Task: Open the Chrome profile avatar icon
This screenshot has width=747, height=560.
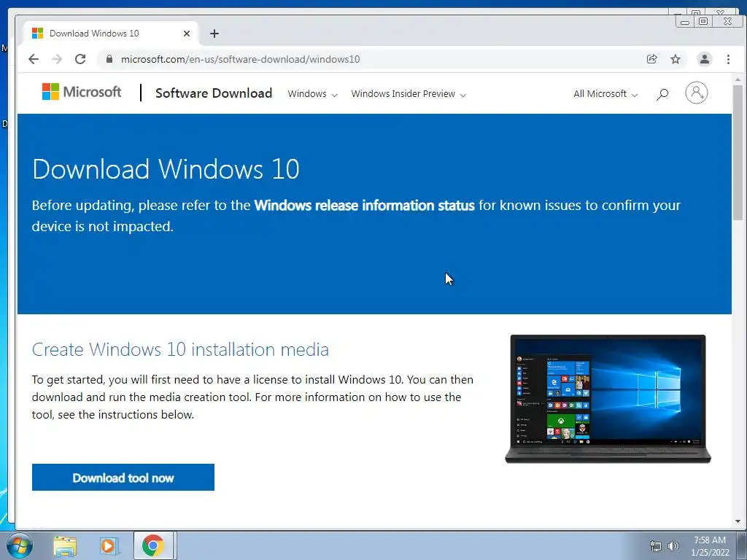Action: coord(704,59)
